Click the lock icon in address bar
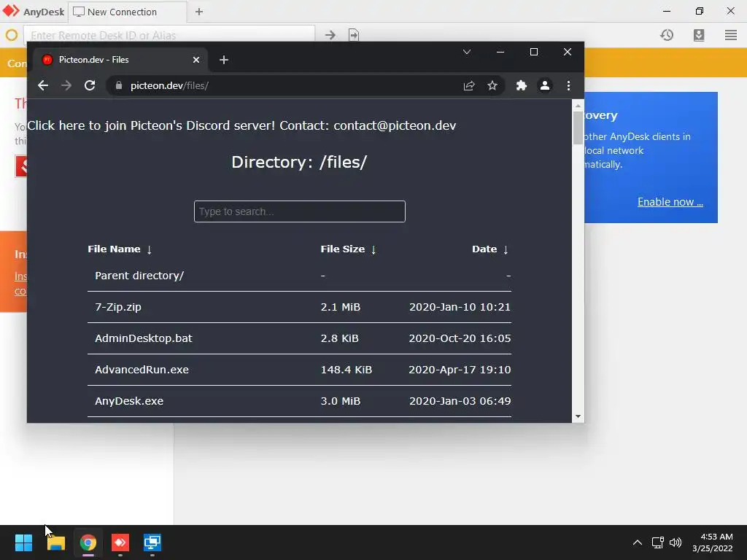This screenshot has width=747, height=560. 119,86
